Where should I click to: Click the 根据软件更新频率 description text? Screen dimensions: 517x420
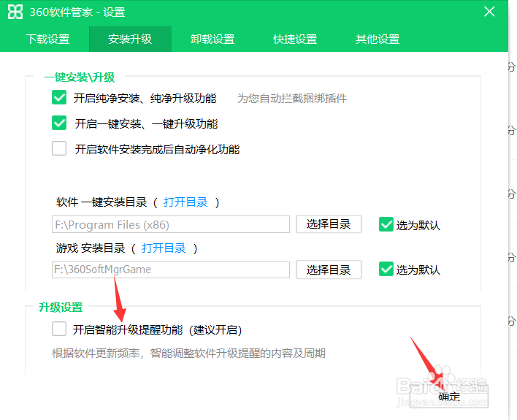[x=188, y=354]
